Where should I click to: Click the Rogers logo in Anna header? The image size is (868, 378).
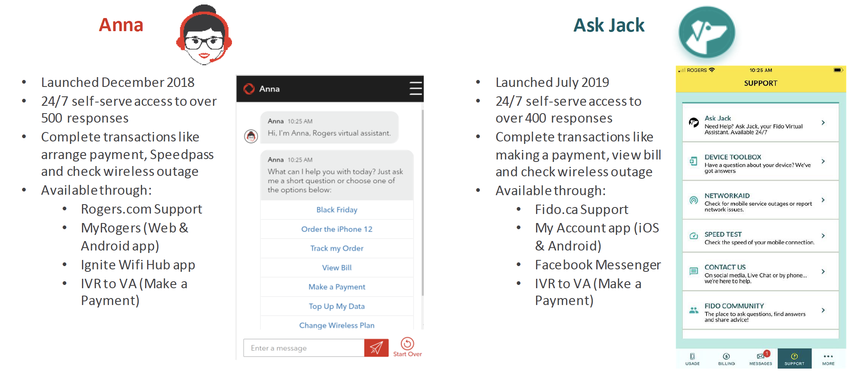pyautogui.click(x=249, y=89)
